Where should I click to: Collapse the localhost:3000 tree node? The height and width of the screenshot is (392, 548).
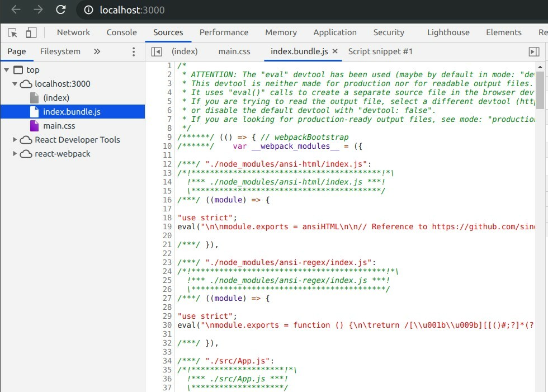coord(15,84)
